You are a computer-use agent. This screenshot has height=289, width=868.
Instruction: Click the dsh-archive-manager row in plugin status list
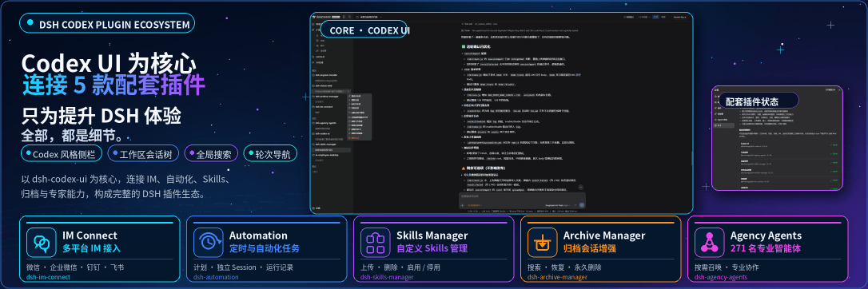tap(789, 172)
